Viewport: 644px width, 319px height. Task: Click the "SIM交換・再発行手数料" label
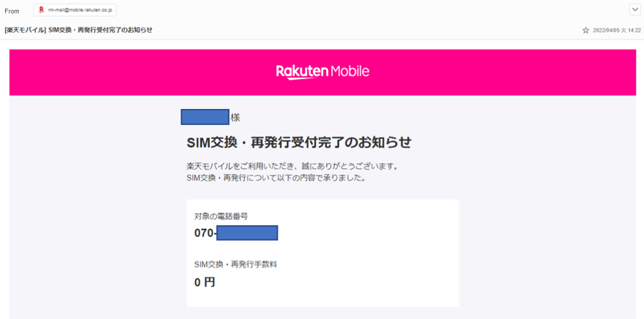(x=235, y=264)
